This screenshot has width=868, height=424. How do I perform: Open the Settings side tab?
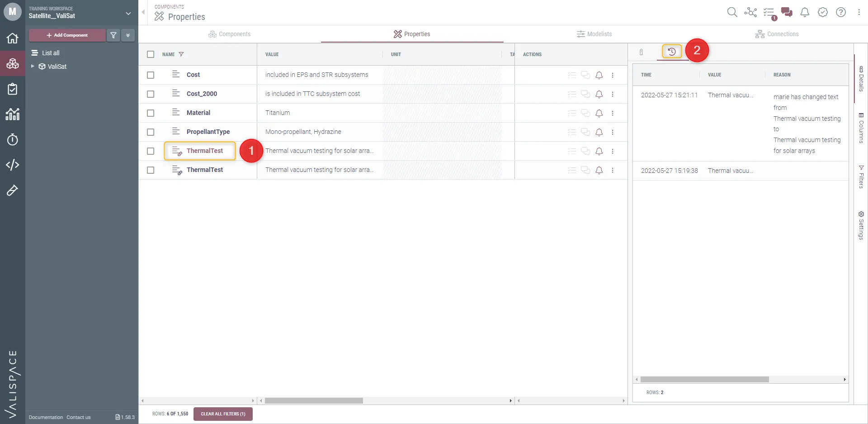(861, 226)
